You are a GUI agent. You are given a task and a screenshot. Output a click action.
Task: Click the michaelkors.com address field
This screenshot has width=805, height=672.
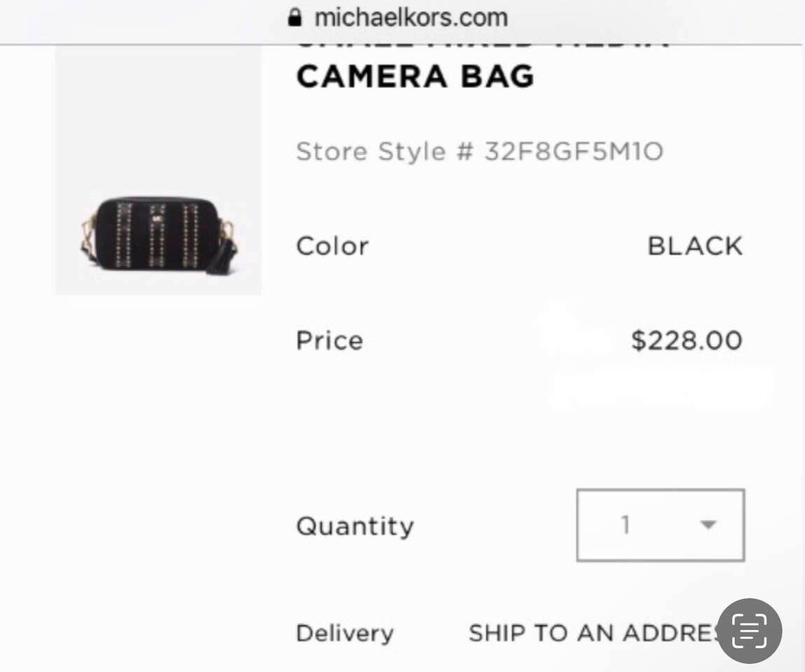tap(410, 17)
